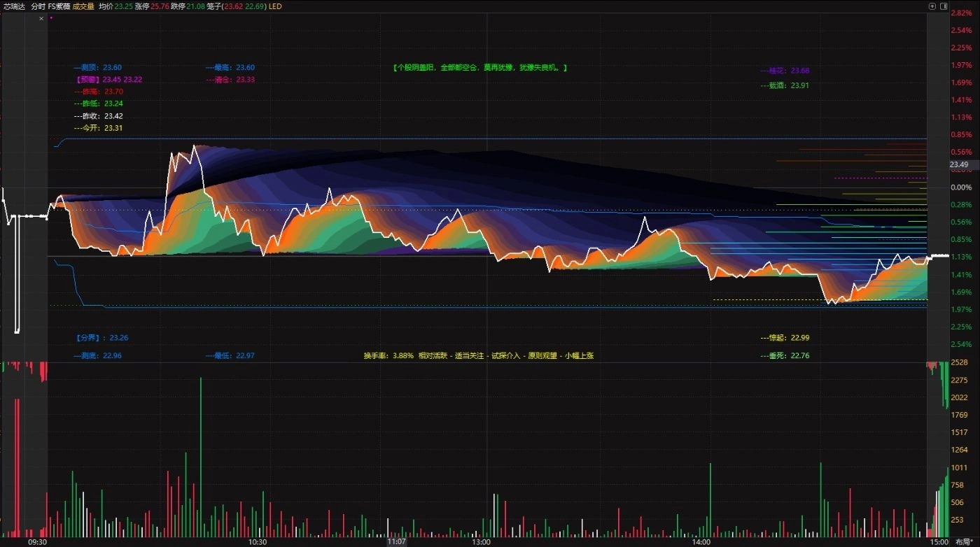This screenshot has height=547, width=980.
Task: Click the 11:07 highlighted time marker
Action: tap(397, 541)
